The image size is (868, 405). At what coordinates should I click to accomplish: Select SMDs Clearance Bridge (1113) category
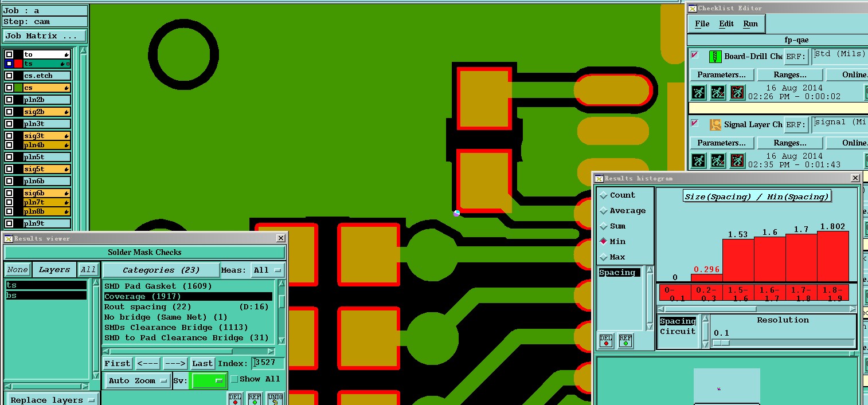tap(187, 328)
